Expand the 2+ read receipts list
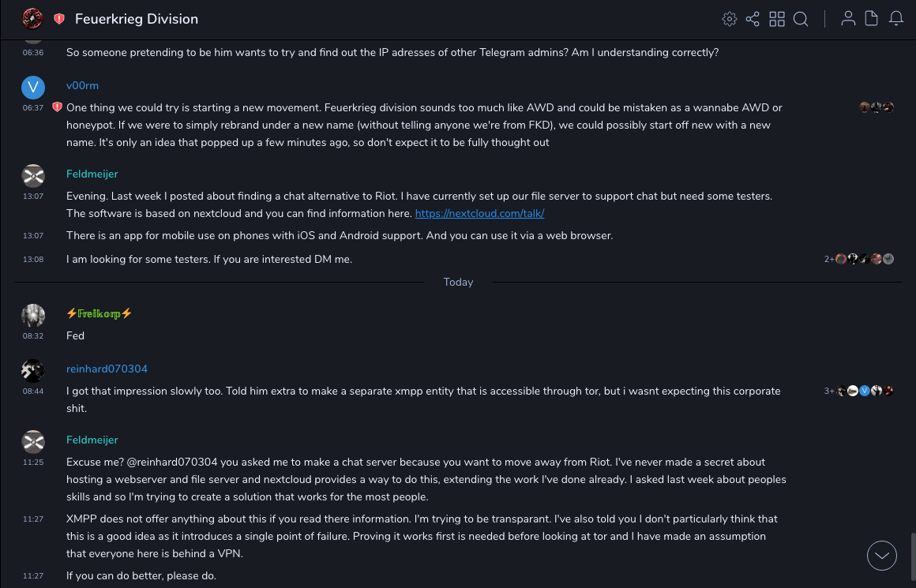Screen dimensions: 916x588 click(829, 259)
